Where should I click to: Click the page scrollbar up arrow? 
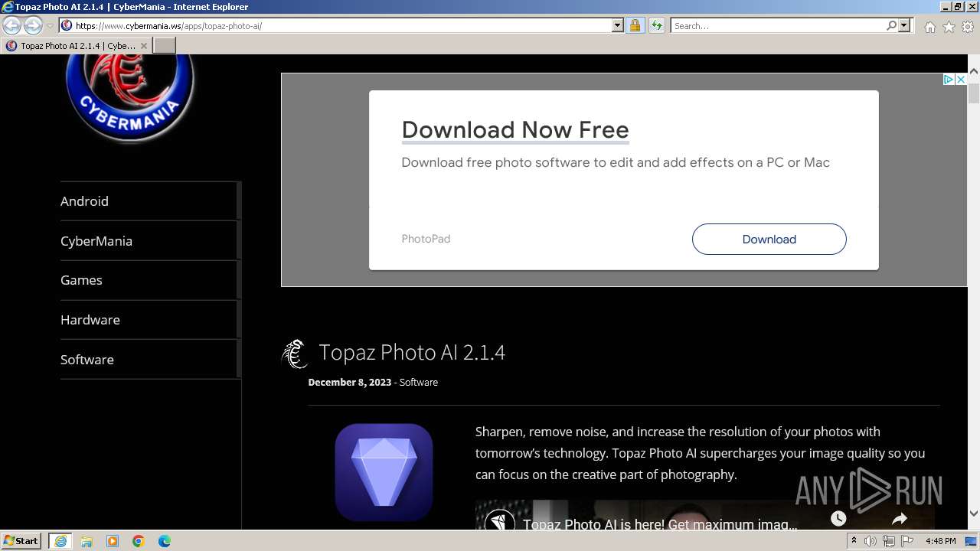pos(974,71)
